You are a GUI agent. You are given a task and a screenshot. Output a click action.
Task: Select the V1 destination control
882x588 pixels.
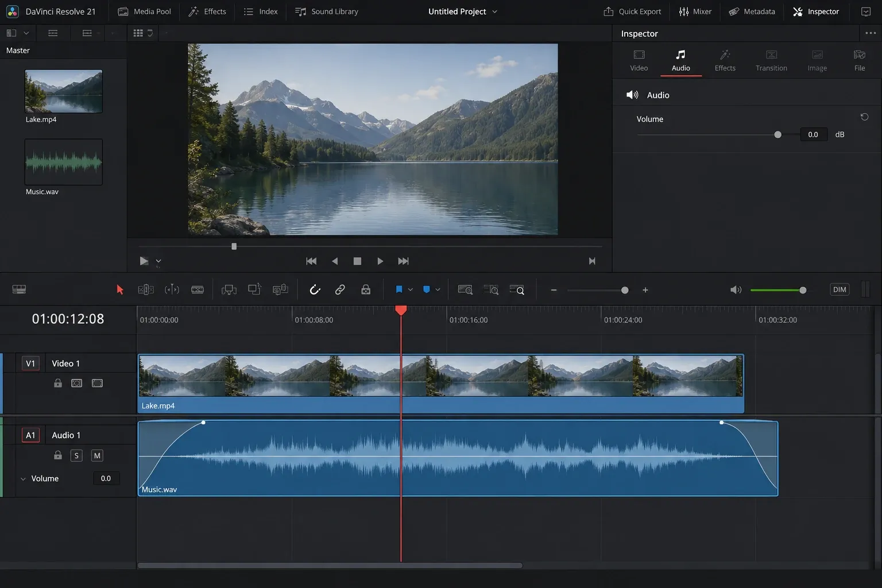[x=30, y=363]
